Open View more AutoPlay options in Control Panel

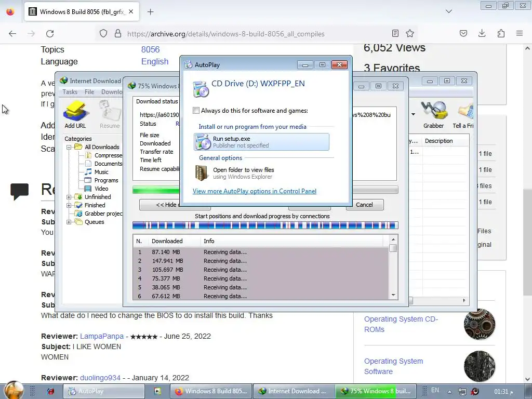(x=255, y=191)
